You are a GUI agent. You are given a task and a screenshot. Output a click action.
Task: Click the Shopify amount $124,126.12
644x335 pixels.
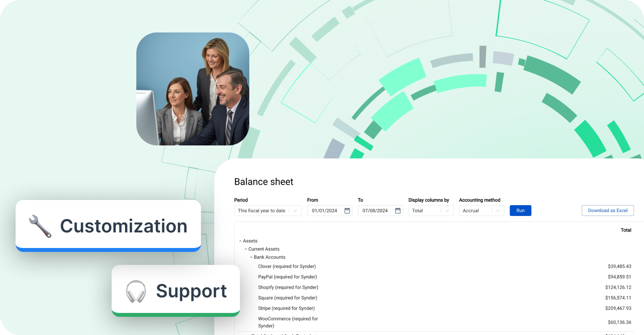pos(618,287)
